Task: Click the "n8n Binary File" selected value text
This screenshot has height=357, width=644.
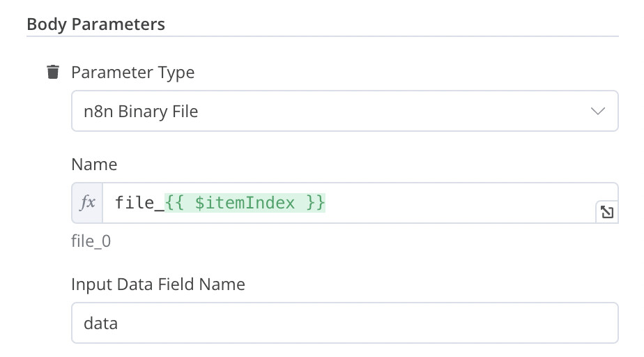Action: click(141, 112)
